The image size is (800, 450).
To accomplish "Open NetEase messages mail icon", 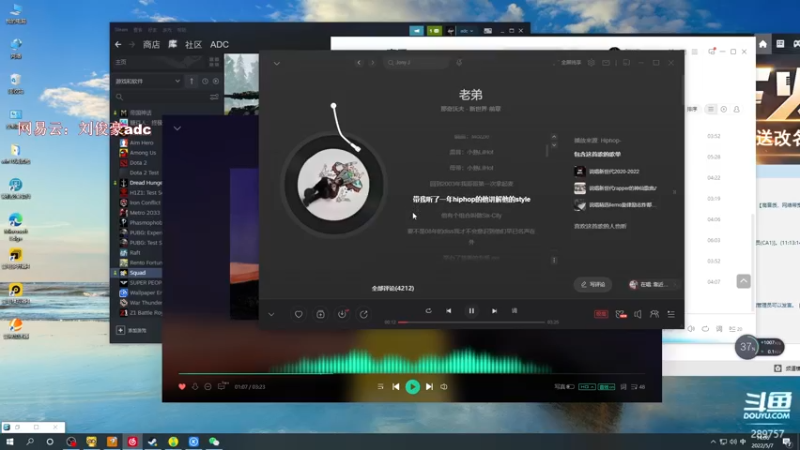I will pyautogui.click(x=606, y=63).
